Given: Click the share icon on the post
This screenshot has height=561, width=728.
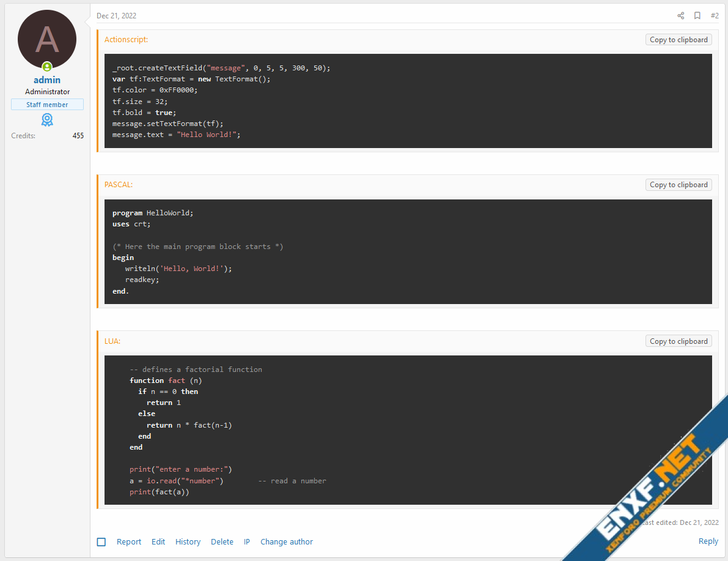Looking at the screenshot, I should [681, 16].
